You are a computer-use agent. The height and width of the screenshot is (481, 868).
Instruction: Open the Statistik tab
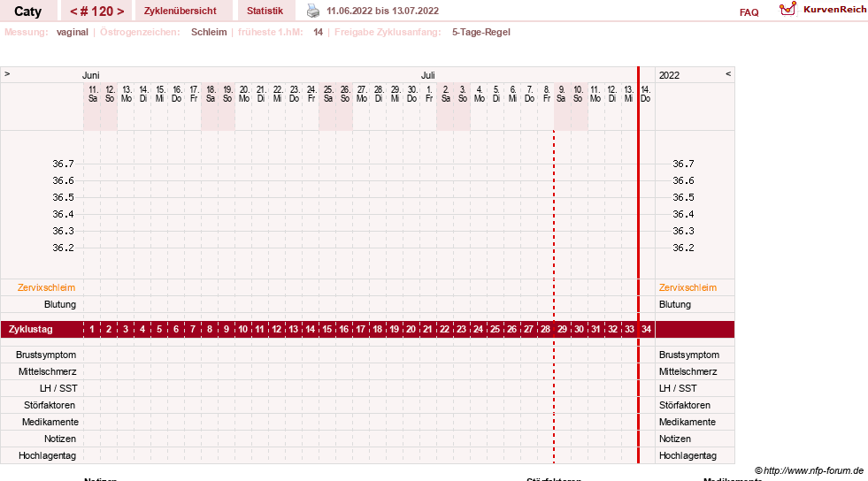265,11
